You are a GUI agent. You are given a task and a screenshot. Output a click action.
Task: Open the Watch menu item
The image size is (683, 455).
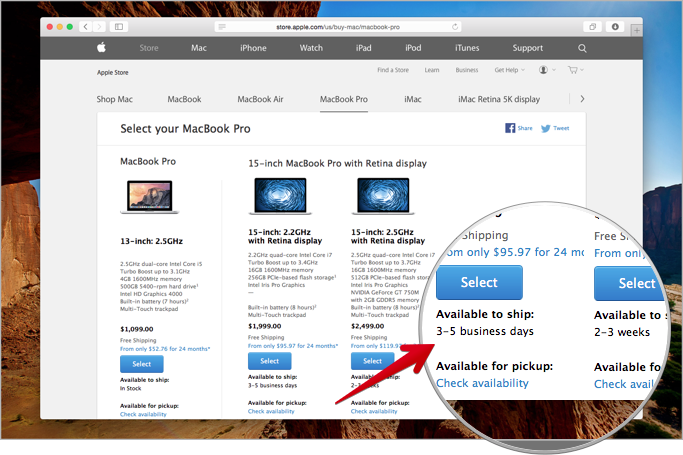[311, 48]
